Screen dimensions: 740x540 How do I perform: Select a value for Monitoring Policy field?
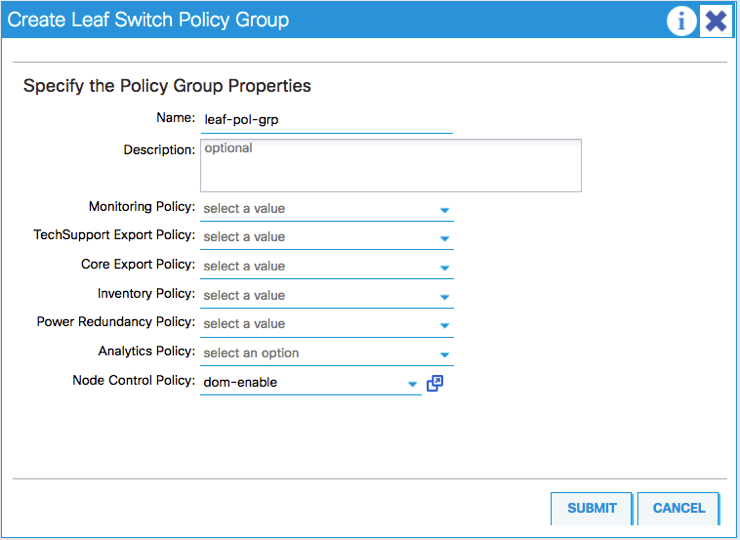tap(315, 209)
